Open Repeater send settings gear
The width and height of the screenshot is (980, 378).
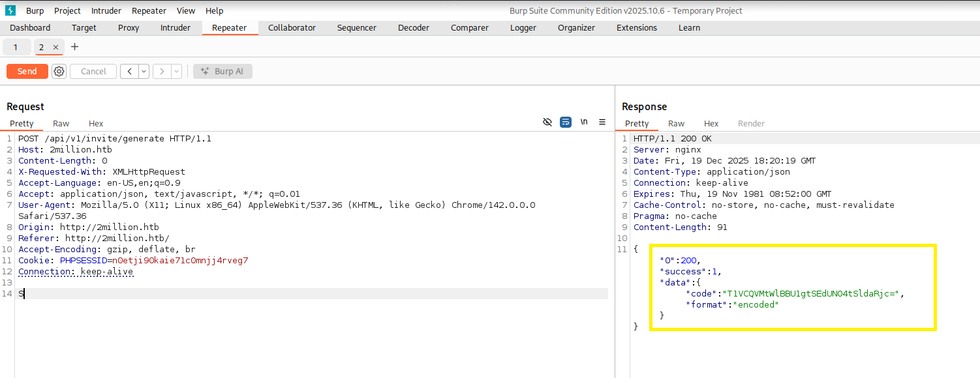click(x=59, y=72)
